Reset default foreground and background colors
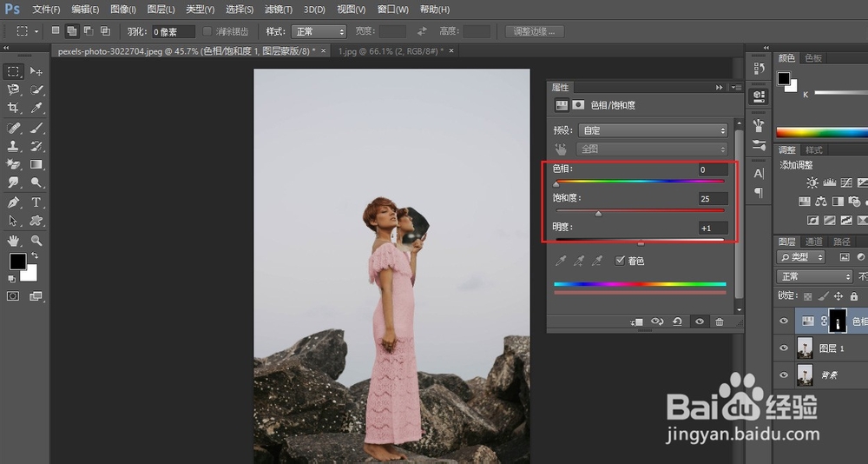The width and height of the screenshot is (868, 464). coord(11,279)
